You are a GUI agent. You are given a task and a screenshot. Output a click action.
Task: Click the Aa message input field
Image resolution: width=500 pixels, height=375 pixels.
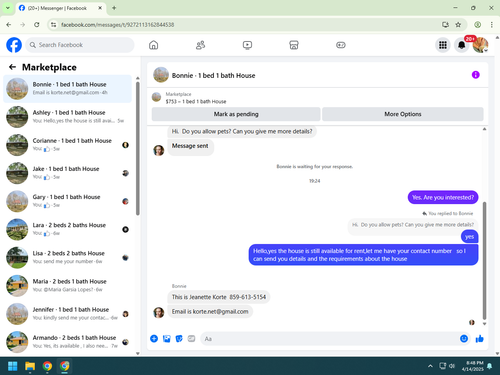tap(330, 339)
